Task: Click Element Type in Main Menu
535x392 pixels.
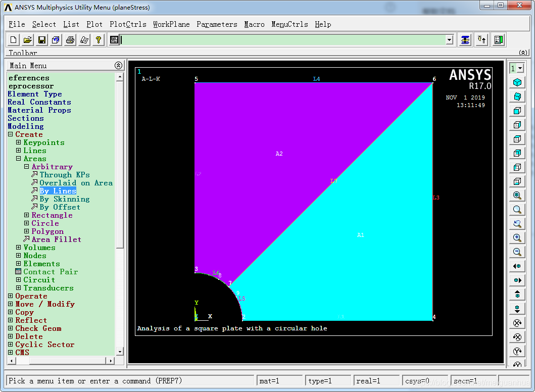Action: tap(35, 94)
